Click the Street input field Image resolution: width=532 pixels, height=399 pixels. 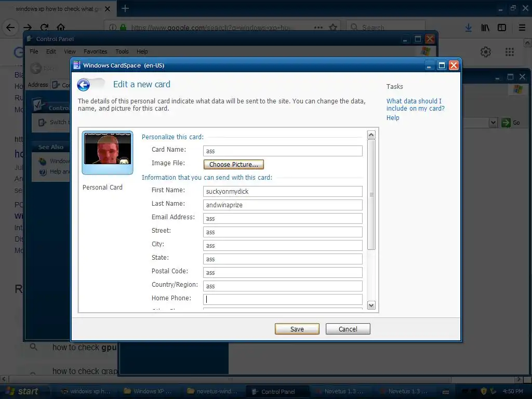283,232
